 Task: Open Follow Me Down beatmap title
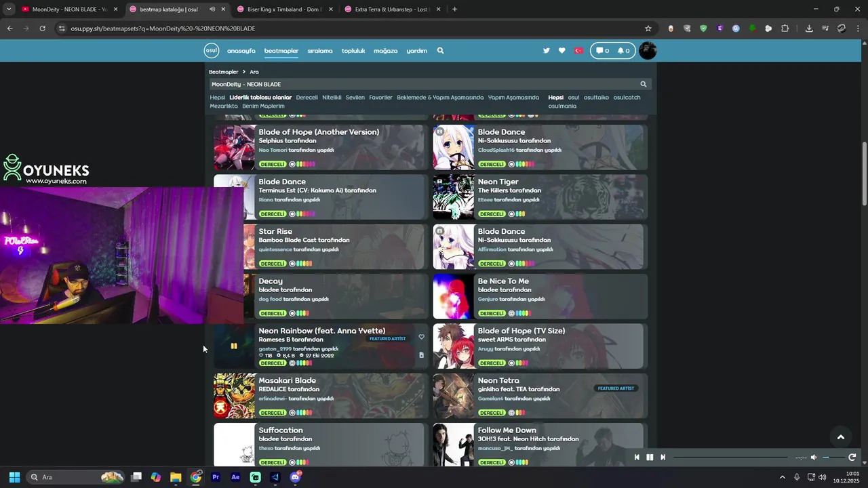coord(507,430)
